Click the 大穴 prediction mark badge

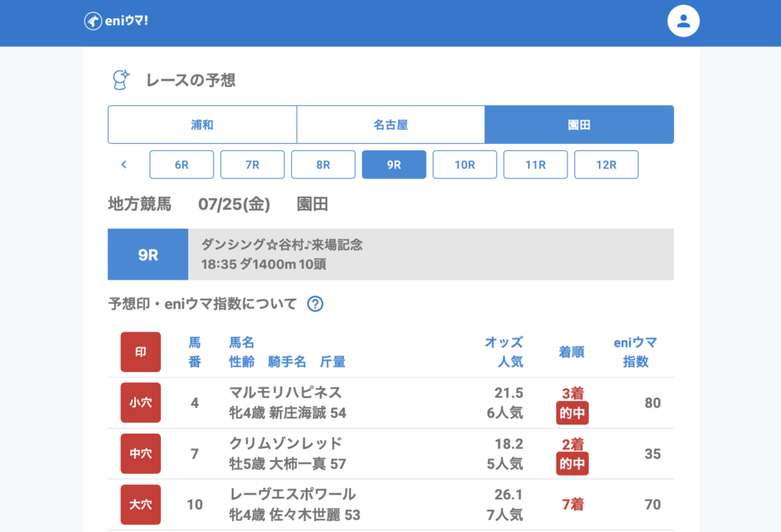tap(140, 504)
